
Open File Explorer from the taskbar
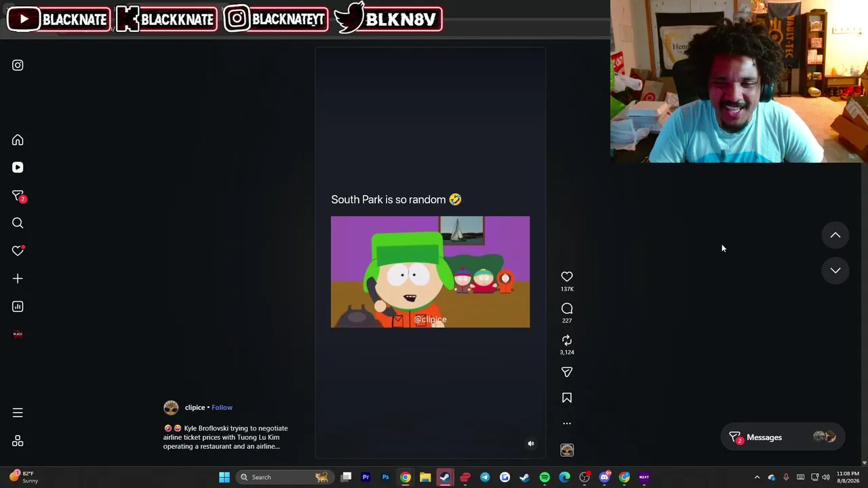[425, 477]
